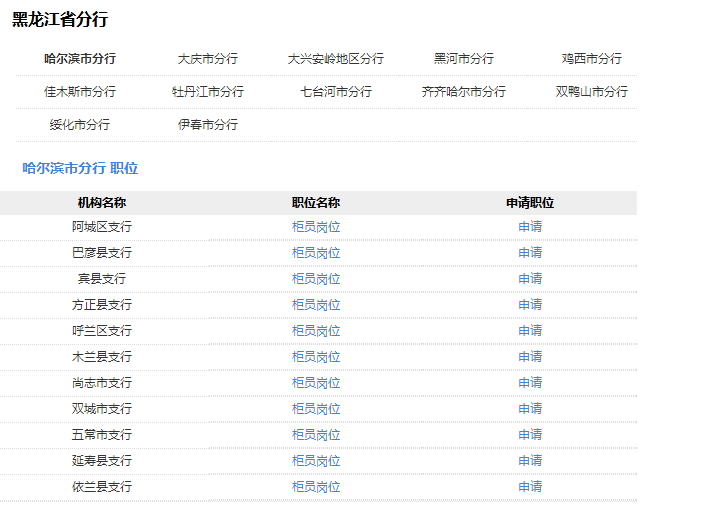This screenshot has height=518, width=718.
Task: Open 柜员岗位 link for 延寿县支行
Action: pos(316,461)
